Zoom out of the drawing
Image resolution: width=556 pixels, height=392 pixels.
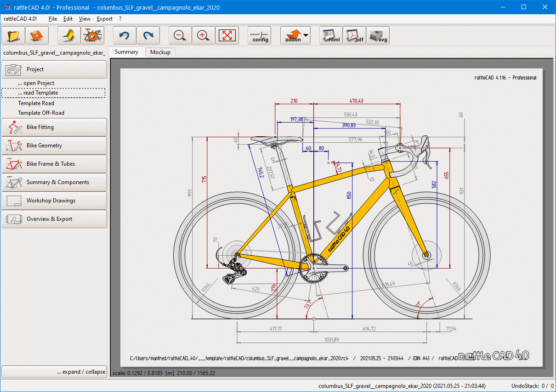[181, 35]
